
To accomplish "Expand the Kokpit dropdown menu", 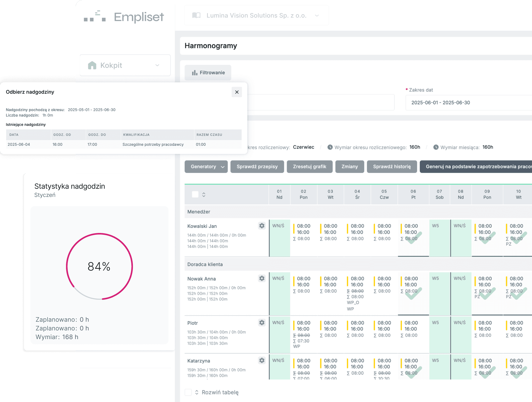I will [x=157, y=65].
